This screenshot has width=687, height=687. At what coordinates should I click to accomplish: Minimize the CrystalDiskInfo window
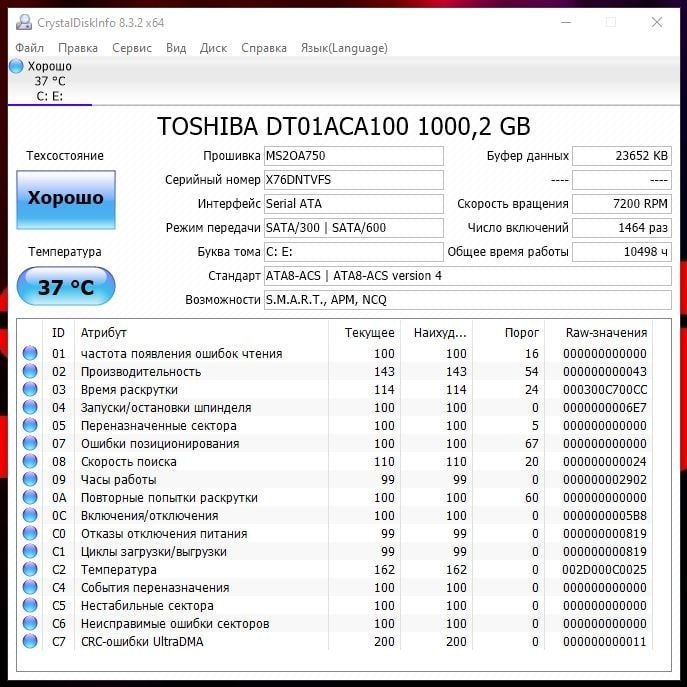[566, 22]
